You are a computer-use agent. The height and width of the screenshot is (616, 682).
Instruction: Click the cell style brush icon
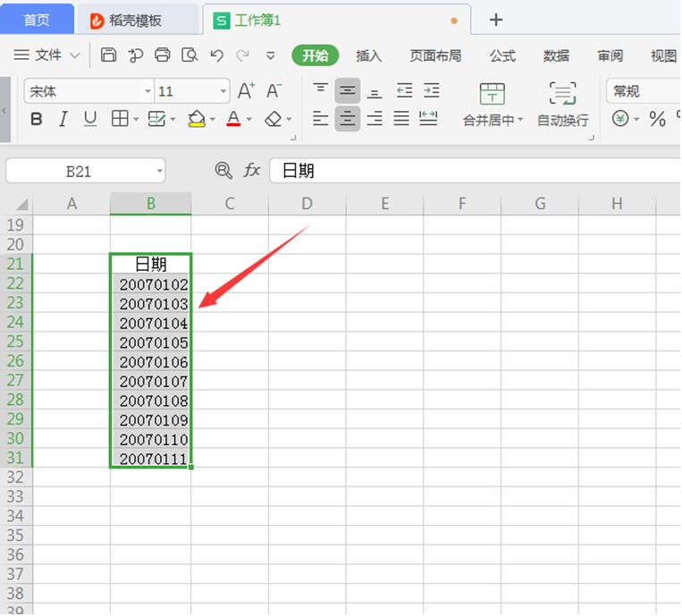(156, 118)
